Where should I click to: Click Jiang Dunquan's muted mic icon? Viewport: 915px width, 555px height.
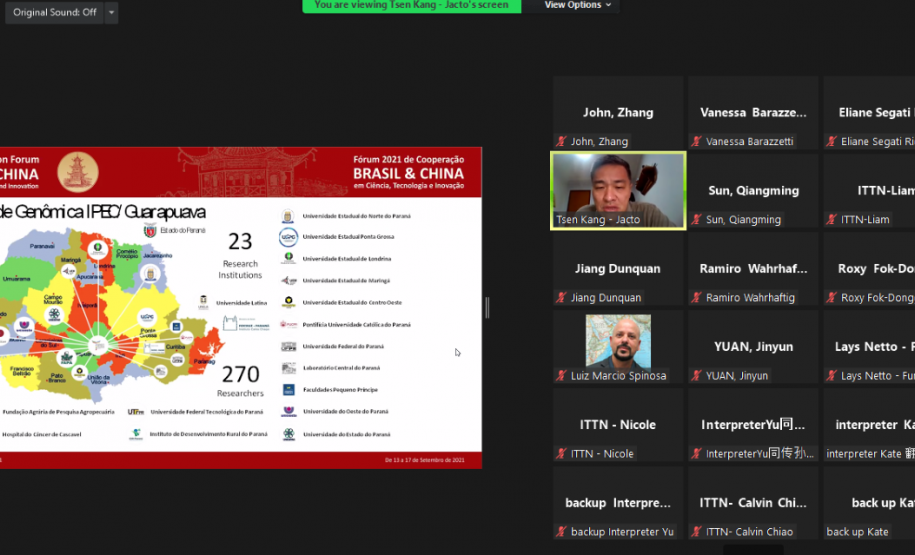click(x=562, y=298)
